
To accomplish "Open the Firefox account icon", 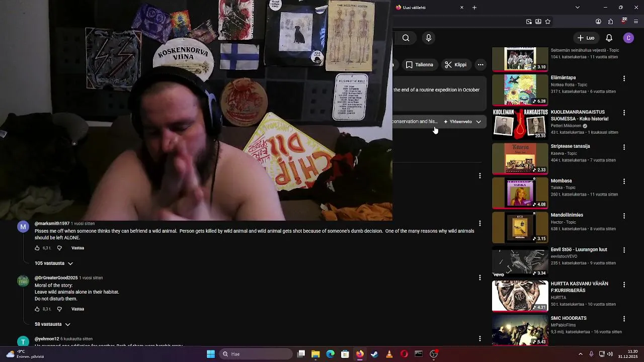I will pyautogui.click(x=598, y=22).
